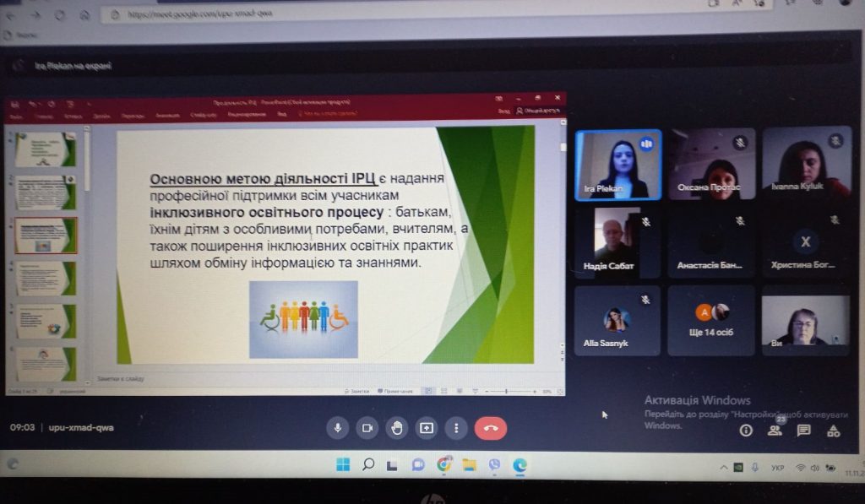Open Chrome from the taskbar
Viewport: 865px width, 504px height.
[x=443, y=464]
